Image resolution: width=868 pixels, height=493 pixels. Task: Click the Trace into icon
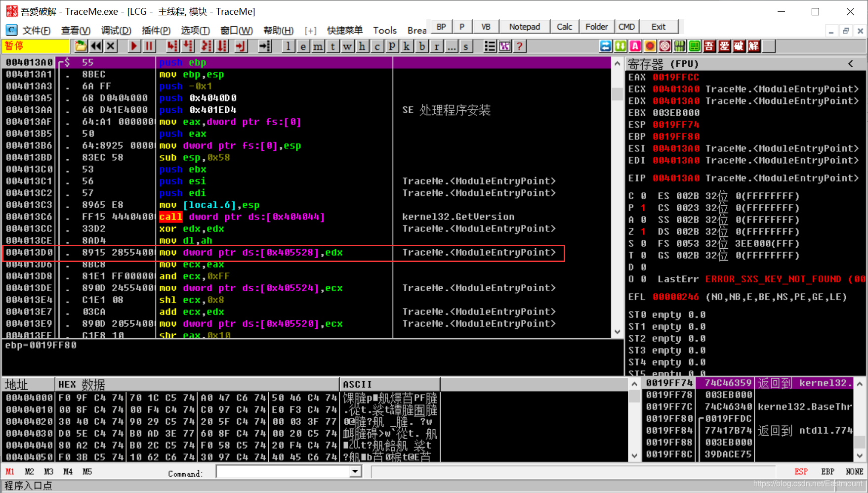207,46
